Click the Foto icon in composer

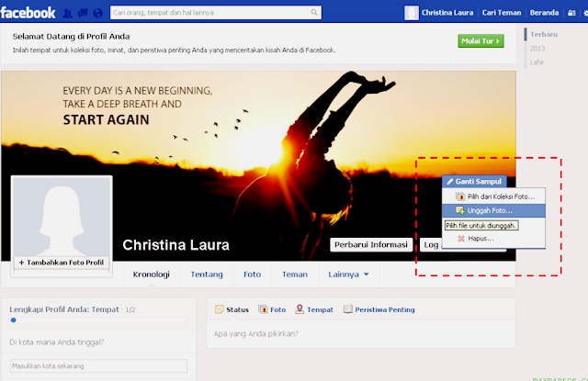click(263, 309)
